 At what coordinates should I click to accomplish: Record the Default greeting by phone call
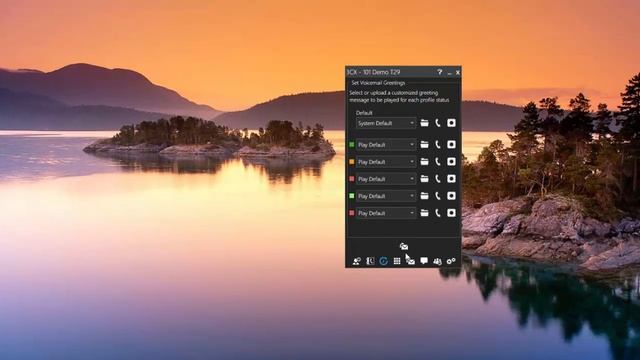click(x=438, y=123)
